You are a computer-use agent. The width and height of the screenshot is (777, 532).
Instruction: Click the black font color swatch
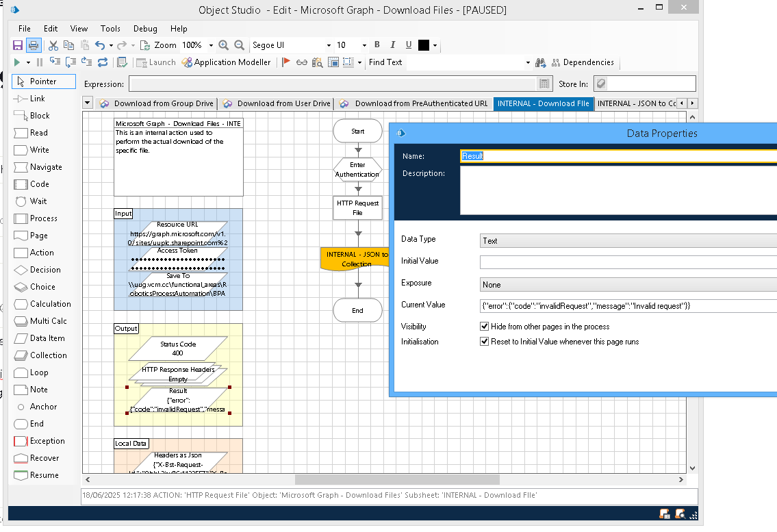point(423,45)
